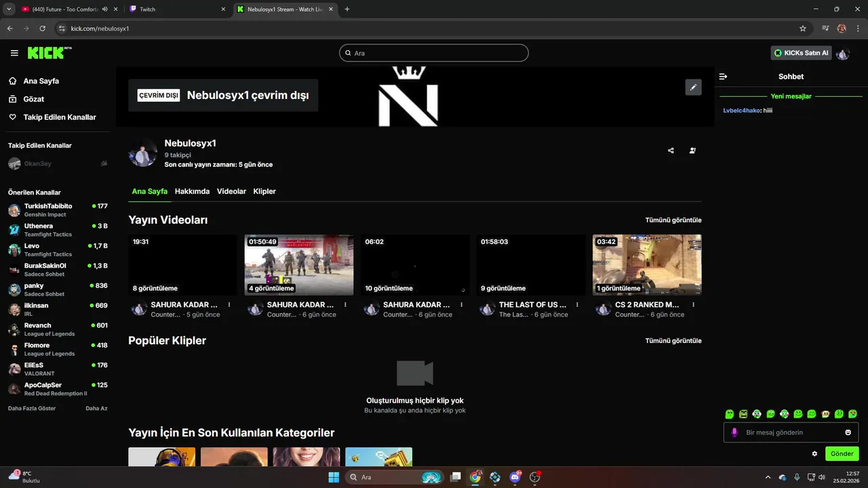
Task: View all Popüler Klipler with Tümünü görüntüle
Action: 673,341
